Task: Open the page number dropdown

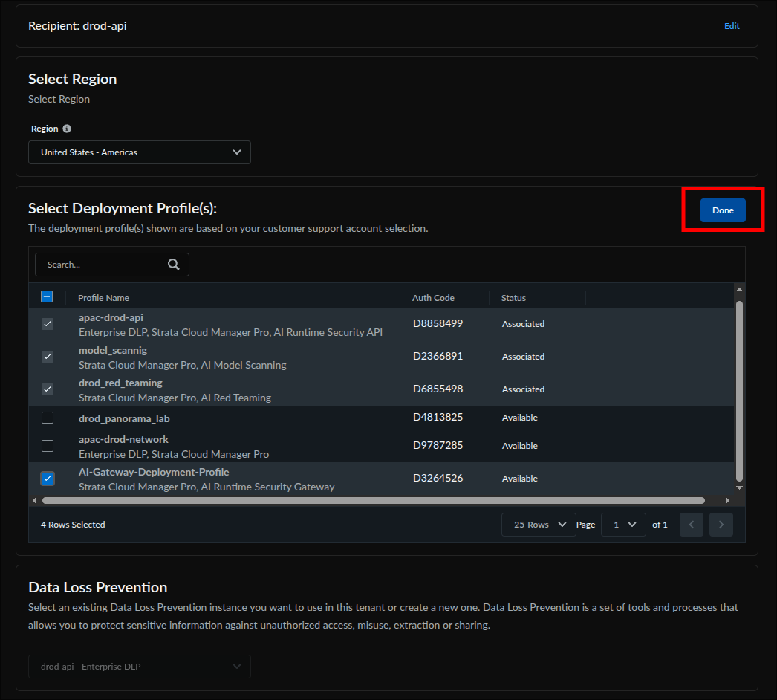Action: (623, 525)
